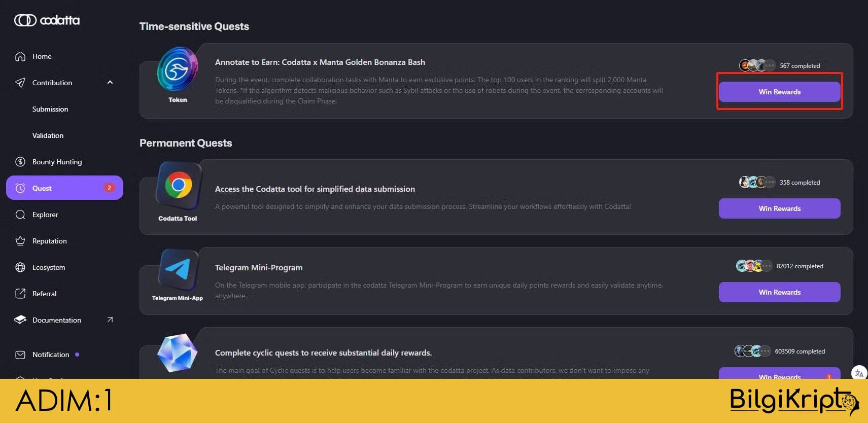868x423 pixels.
Task: Click "603509 completed" text
Action: 800,351
